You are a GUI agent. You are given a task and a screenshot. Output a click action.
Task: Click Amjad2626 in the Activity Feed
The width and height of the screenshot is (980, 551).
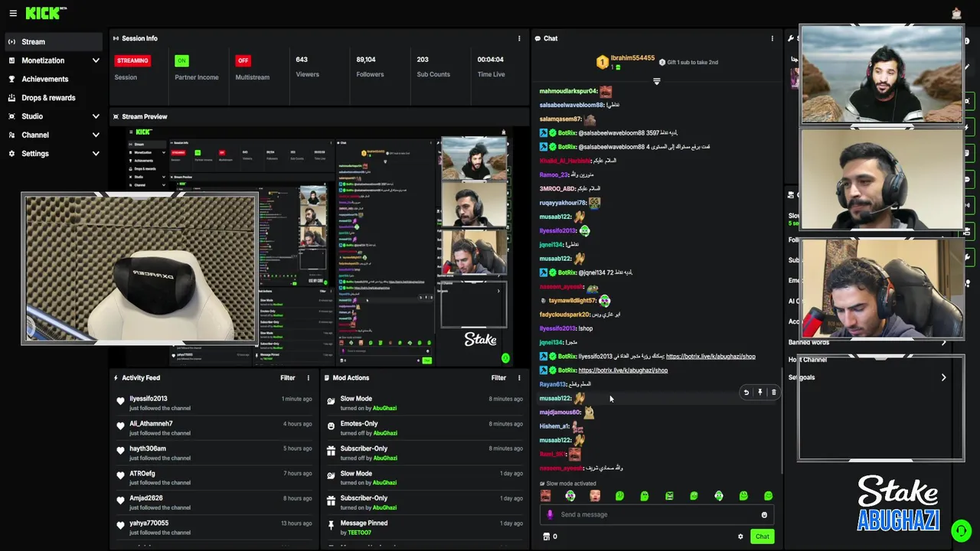pyautogui.click(x=145, y=498)
